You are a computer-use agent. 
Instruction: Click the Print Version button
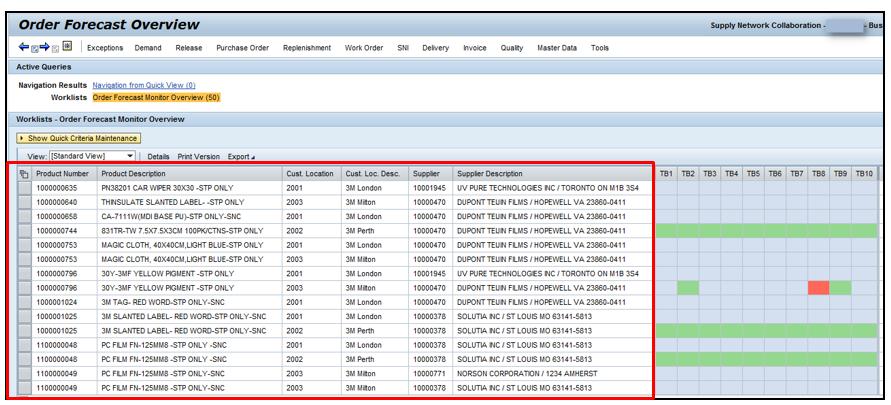198,157
